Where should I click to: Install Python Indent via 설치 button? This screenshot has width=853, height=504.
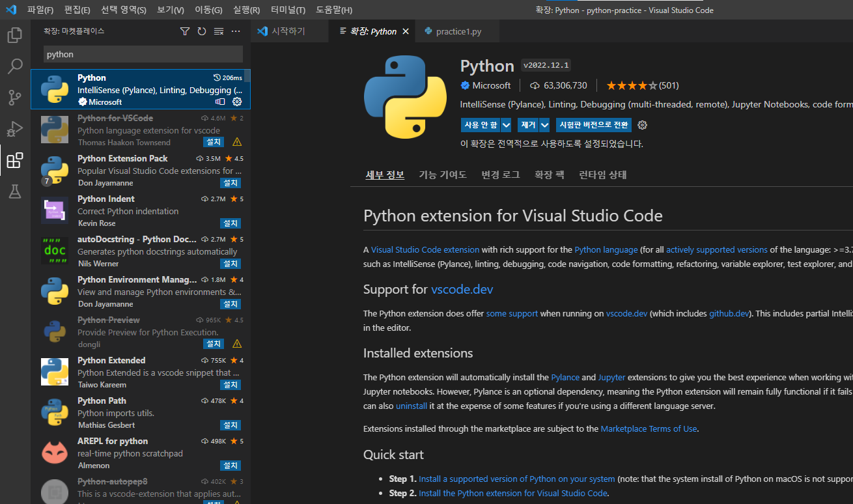[x=231, y=223]
